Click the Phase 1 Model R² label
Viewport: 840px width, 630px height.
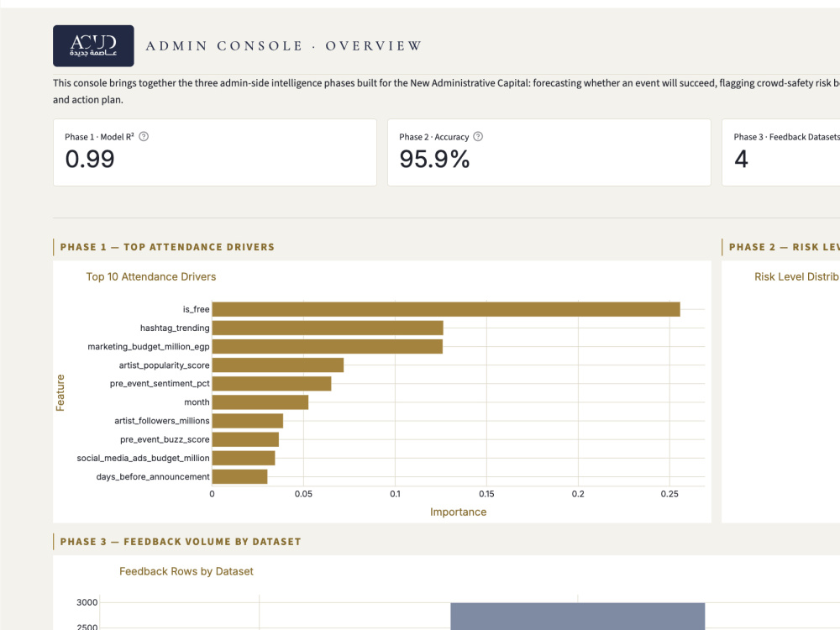pos(100,137)
